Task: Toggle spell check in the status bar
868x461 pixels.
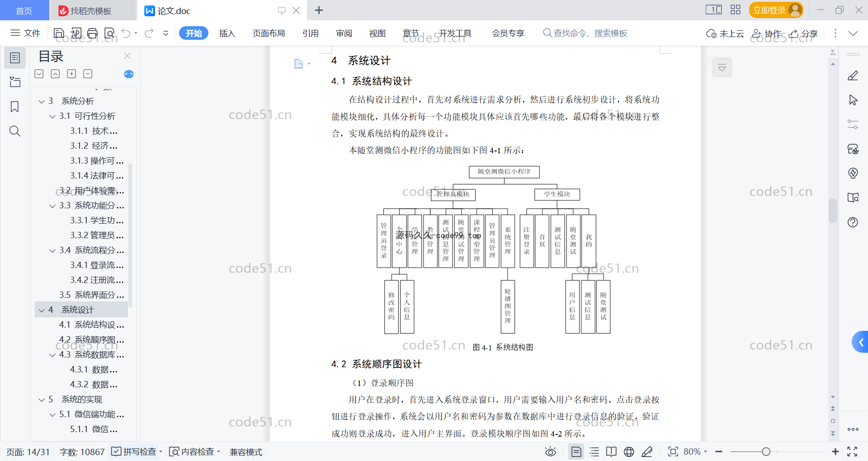Action: point(137,452)
